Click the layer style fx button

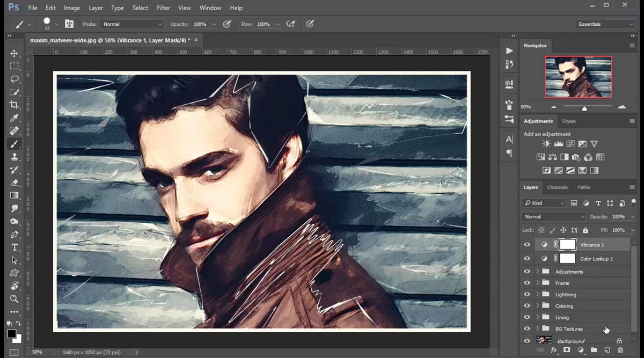click(554, 350)
